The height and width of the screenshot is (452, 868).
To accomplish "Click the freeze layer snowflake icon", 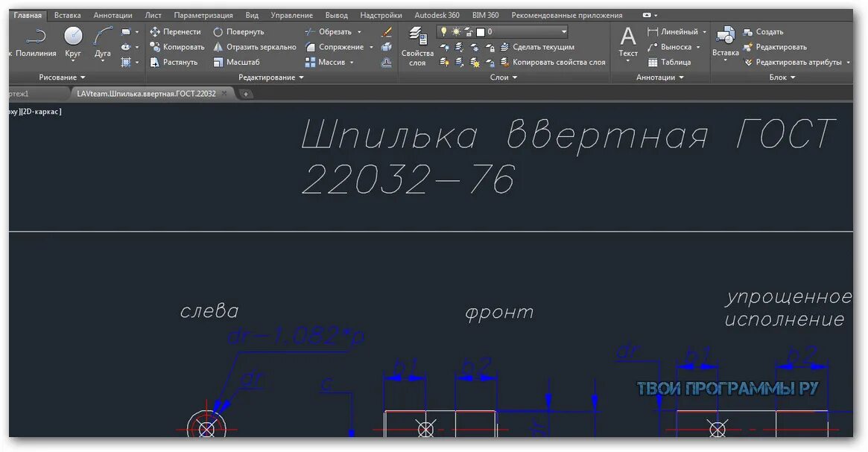I will tap(475, 48).
